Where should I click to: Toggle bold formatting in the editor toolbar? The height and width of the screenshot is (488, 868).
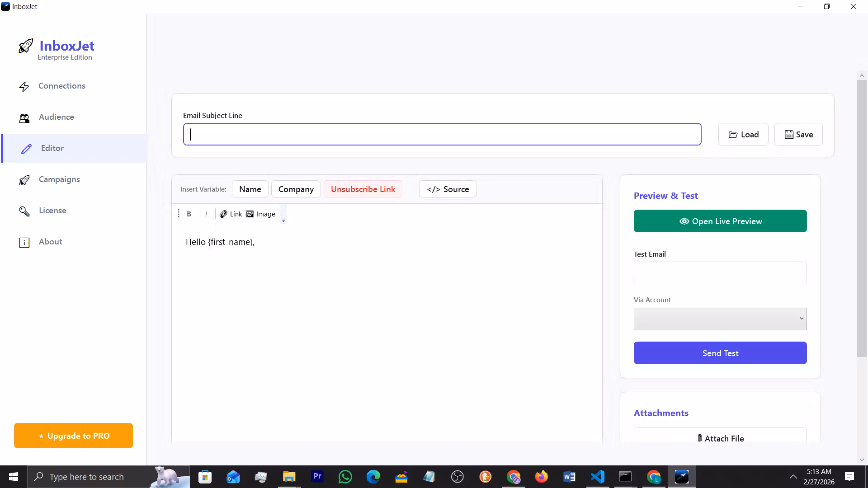(x=189, y=214)
